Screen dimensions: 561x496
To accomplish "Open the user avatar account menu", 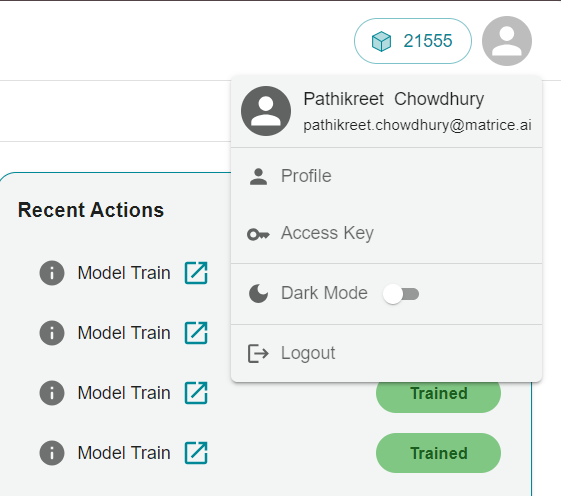I will coord(507,41).
